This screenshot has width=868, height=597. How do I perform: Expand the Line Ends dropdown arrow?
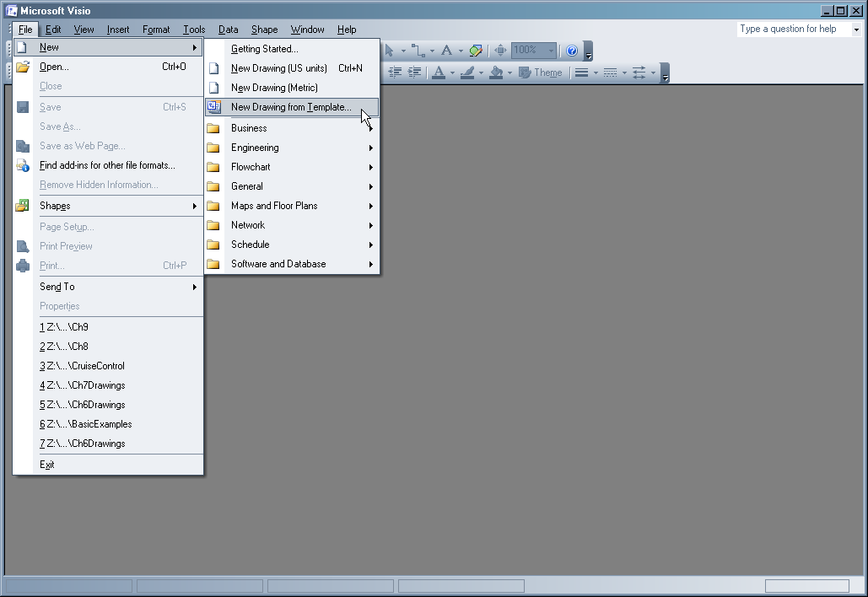(x=653, y=73)
